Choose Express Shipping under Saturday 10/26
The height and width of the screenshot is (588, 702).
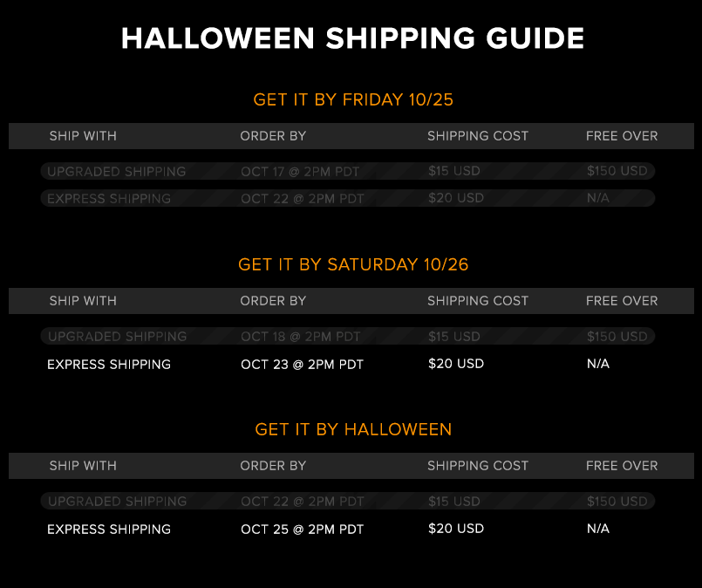coord(109,364)
